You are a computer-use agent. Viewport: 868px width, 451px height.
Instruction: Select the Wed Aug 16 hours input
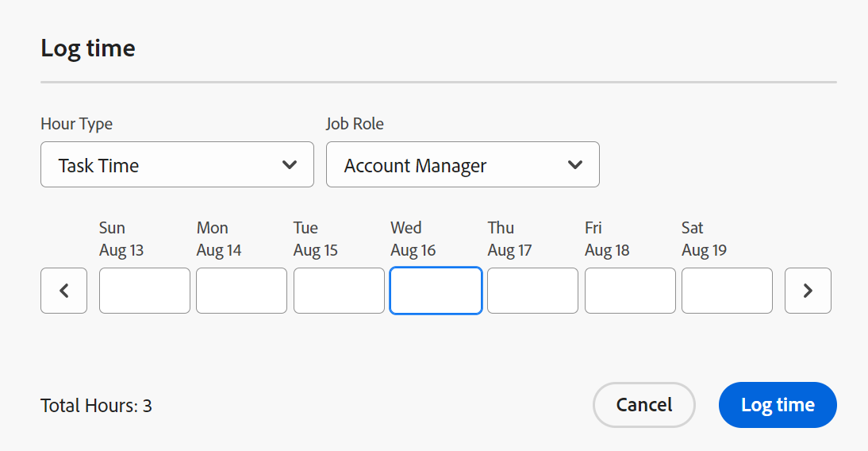pos(436,291)
